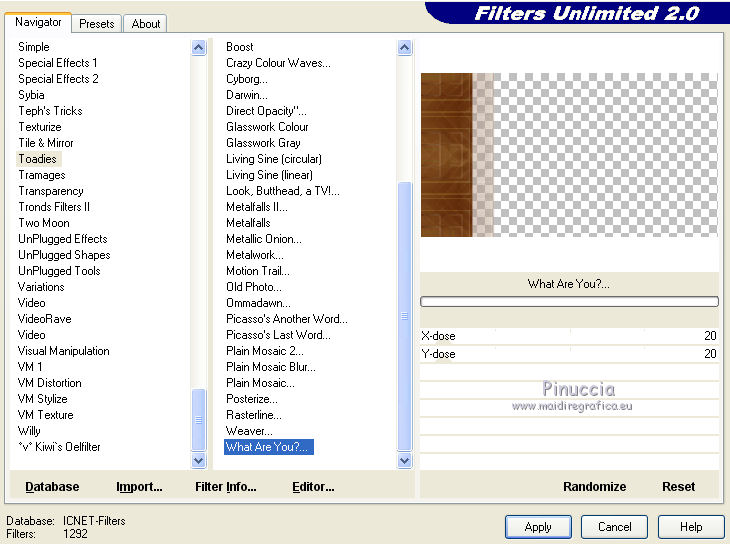Viewport: 730px width, 544px height.
Task: Select Crazy Colour Waves... filter
Action: click(278, 63)
